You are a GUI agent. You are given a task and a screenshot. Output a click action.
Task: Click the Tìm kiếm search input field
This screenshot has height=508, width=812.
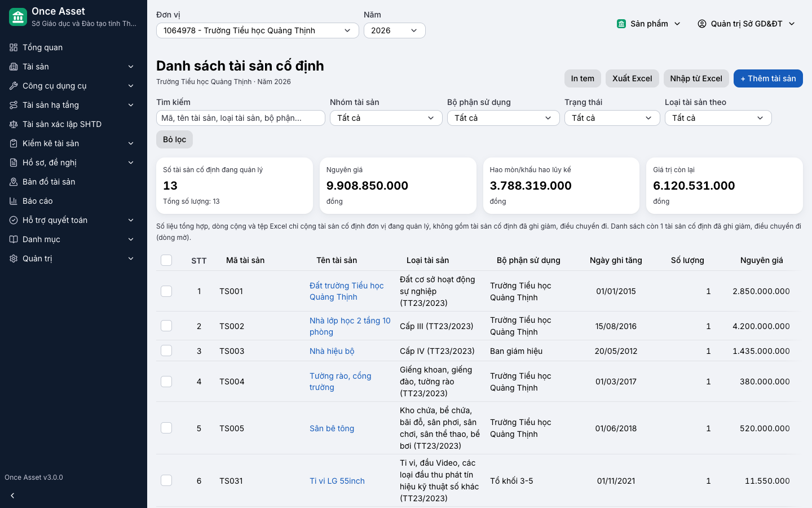pos(241,118)
